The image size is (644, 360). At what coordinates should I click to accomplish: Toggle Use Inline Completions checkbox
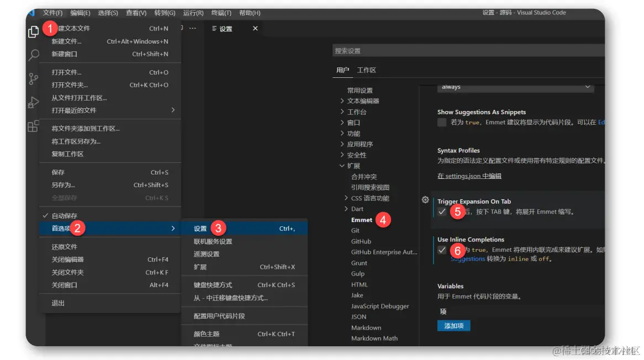click(x=442, y=250)
